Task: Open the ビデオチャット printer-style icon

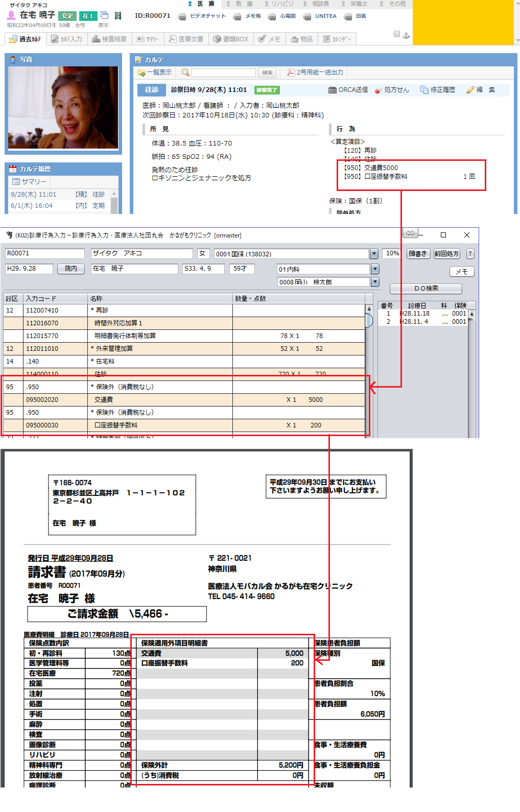Action: tap(182, 16)
